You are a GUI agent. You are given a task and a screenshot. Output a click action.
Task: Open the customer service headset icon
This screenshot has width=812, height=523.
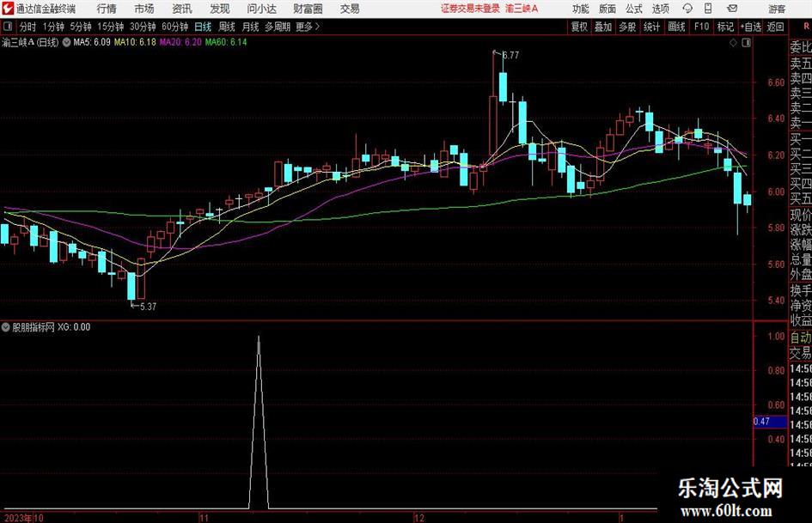click(687, 9)
